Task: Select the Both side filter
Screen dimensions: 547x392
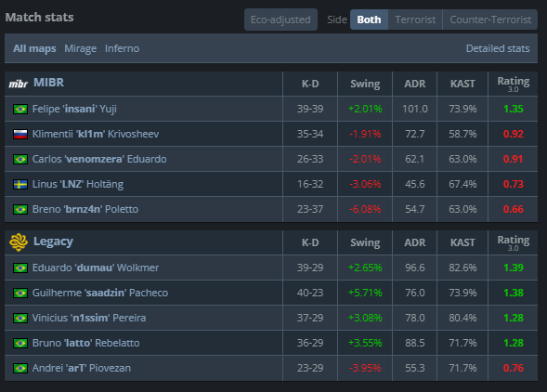Action: [x=369, y=20]
